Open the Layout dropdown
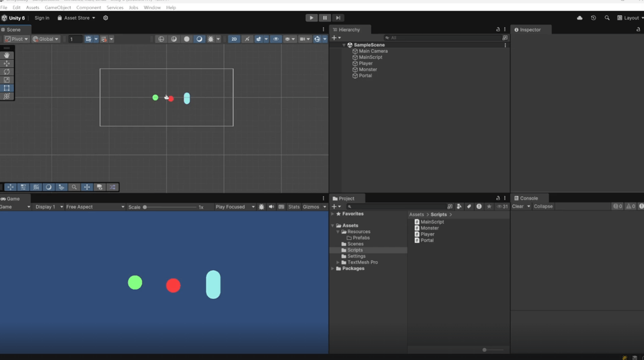644x360 pixels. click(631, 17)
